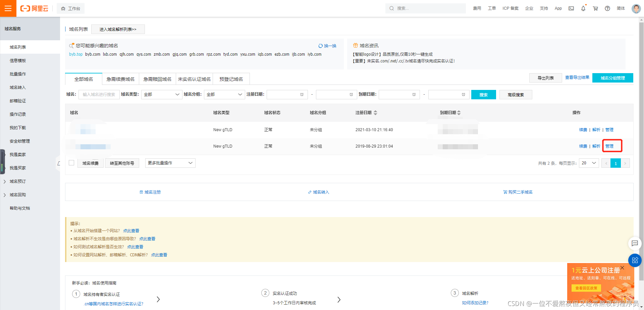Viewport: 644px width, 310px height.
Task: Focus the top 搜索 search box
Action: 425,8
